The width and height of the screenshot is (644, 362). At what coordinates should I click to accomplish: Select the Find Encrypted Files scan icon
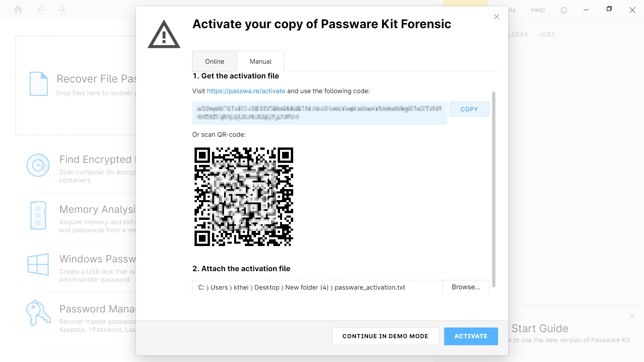tap(38, 165)
